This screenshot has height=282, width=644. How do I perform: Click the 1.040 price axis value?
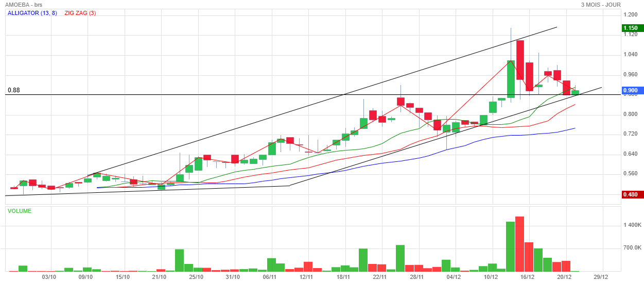click(631, 54)
